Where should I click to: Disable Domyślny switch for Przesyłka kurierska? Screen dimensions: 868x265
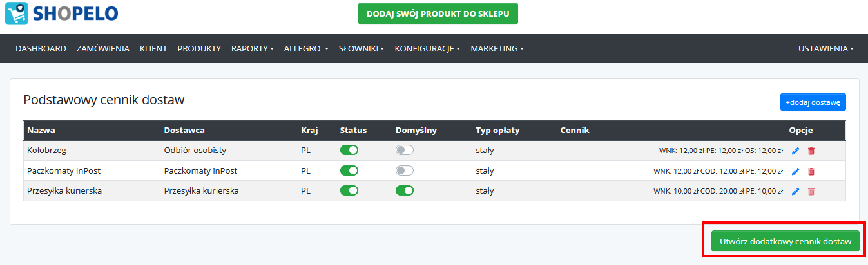(405, 190)
